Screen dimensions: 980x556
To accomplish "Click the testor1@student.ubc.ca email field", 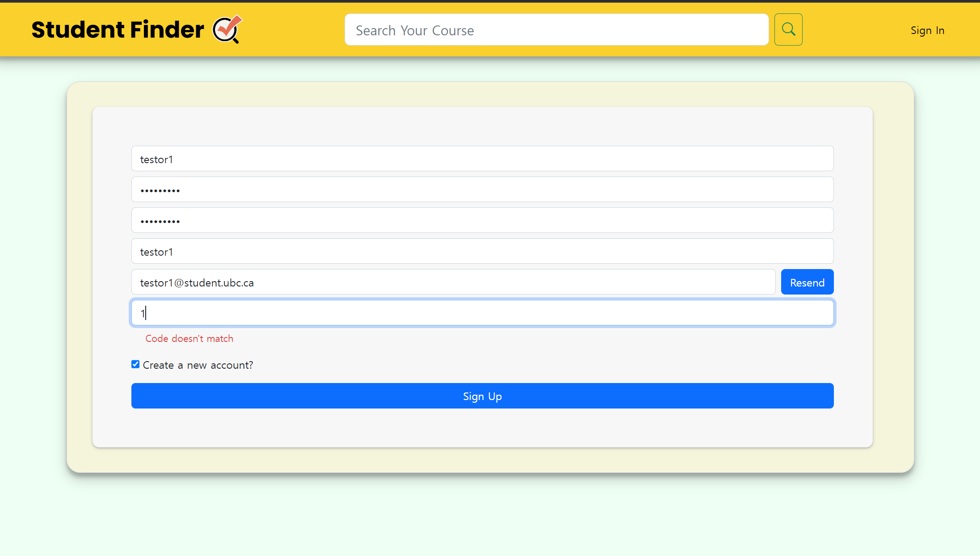I will [x=453, y=282].
